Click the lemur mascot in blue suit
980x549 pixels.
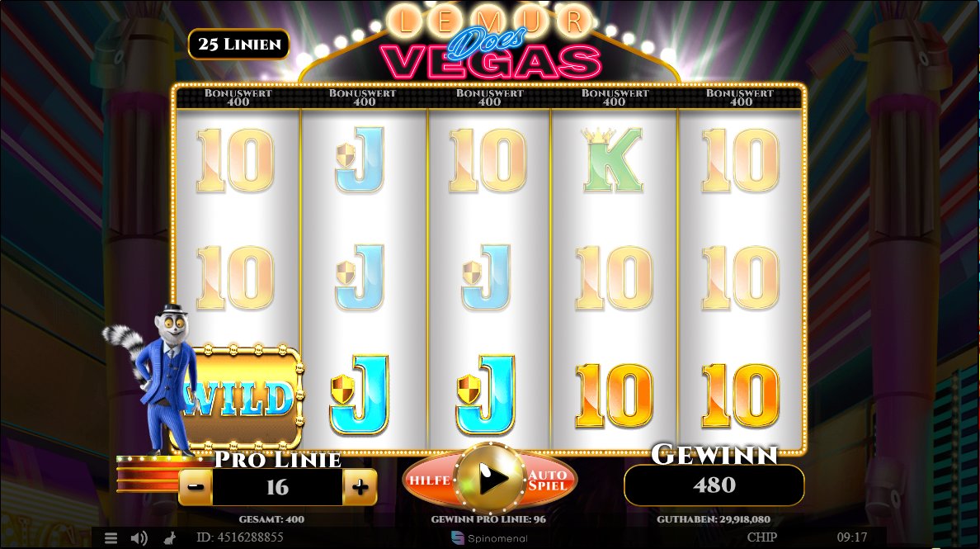click(158, 378)
